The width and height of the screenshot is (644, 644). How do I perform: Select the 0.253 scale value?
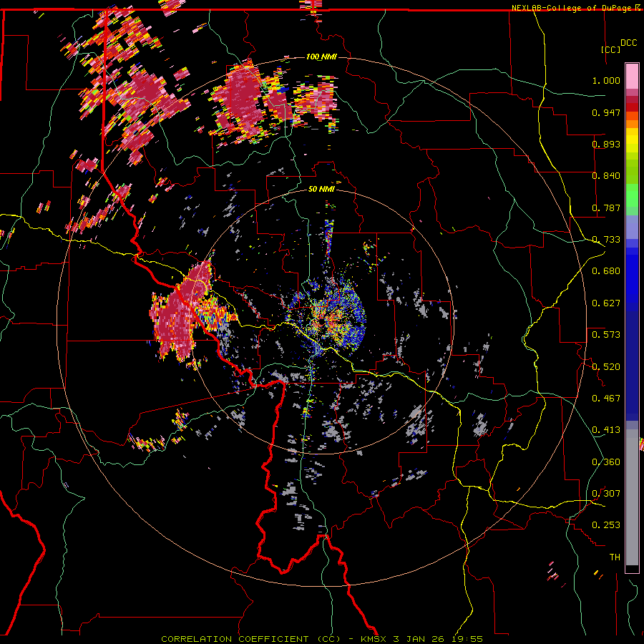(x=606, y=525)
